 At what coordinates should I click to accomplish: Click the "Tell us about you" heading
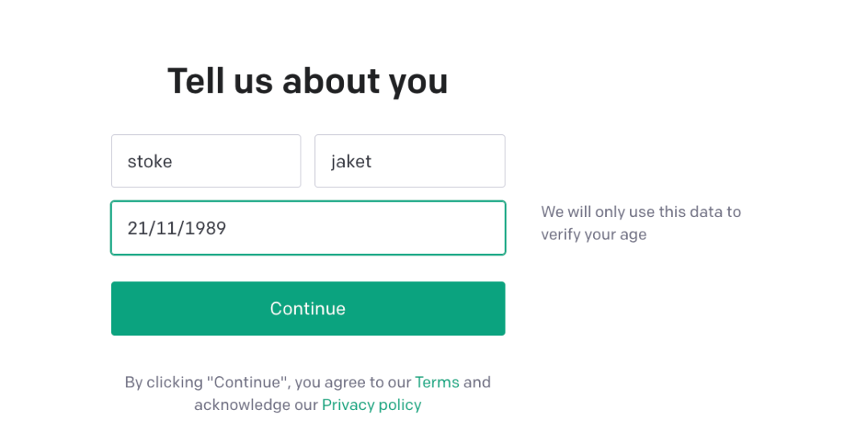point(307,81)
